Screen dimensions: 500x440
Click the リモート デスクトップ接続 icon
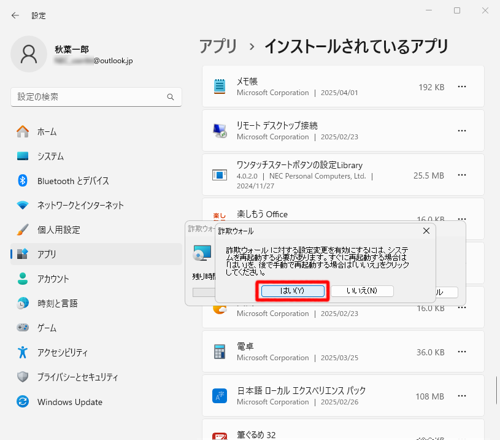coord(220,131)
